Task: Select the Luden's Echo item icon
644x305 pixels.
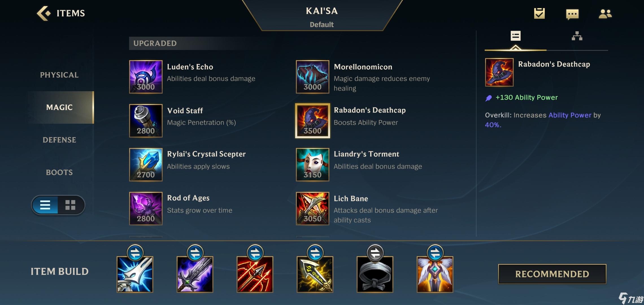Action: point(146,77)
